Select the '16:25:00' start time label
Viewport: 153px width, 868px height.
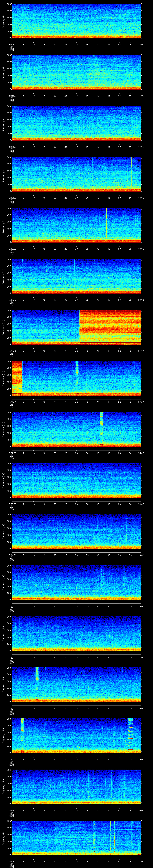(x=12, y=606)
